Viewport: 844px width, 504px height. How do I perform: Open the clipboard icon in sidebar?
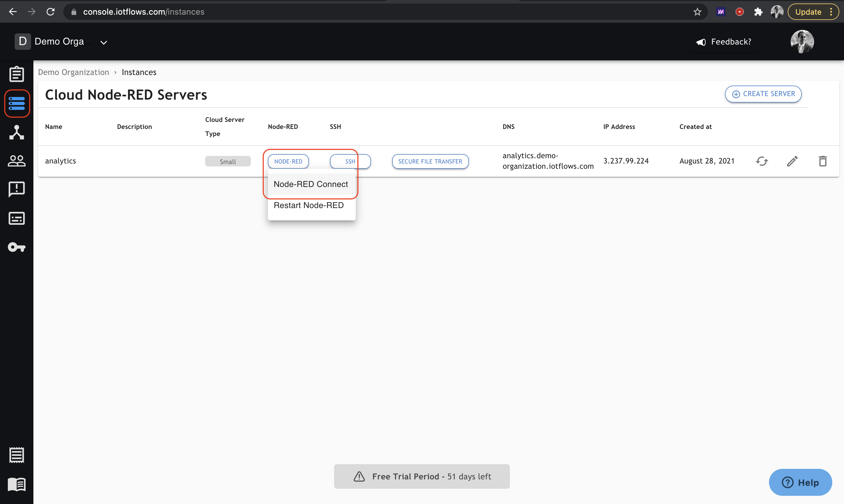[x=16, y=74]
